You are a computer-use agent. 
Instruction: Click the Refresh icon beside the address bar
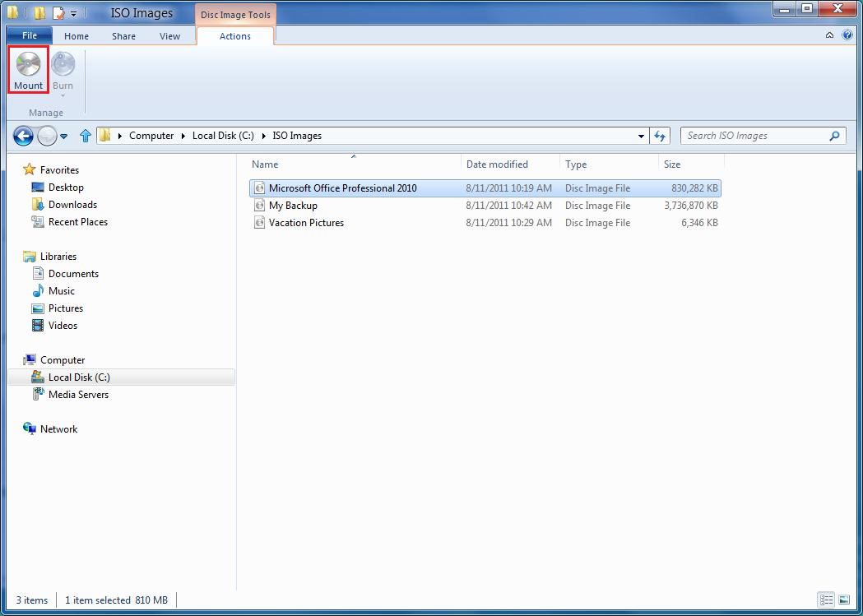660,136
